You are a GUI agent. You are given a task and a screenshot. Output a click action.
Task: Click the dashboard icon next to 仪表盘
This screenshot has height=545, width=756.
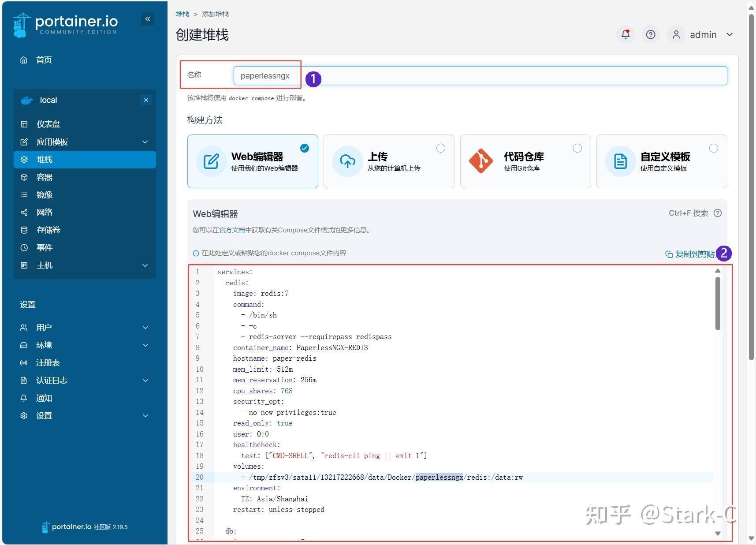pyautogui.click(x=24, y=124)
